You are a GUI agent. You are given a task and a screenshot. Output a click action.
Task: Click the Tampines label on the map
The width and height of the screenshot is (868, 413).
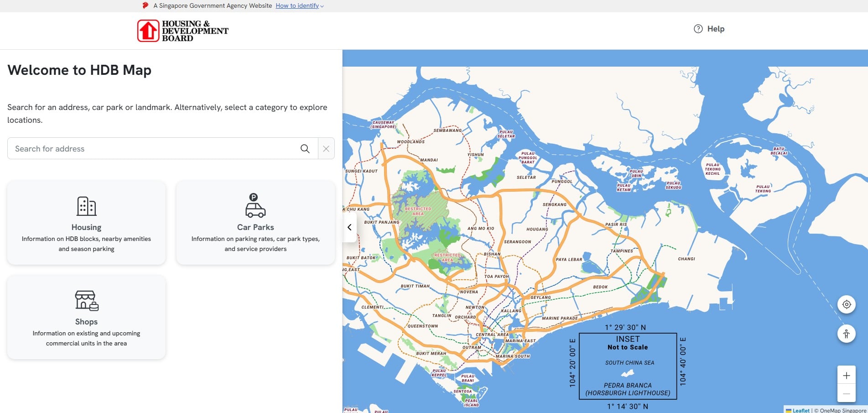pyautogui.click(x=622, y=251)
